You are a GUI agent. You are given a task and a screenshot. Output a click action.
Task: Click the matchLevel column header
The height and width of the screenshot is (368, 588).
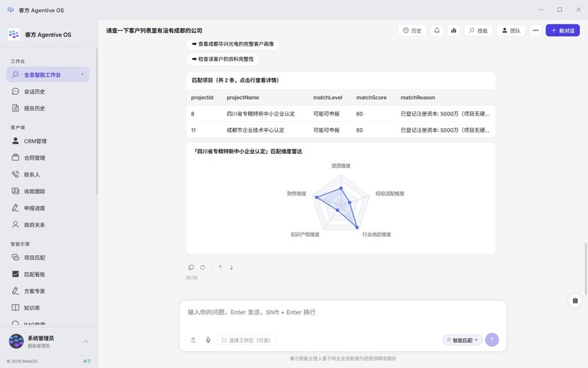pos(328,98)
